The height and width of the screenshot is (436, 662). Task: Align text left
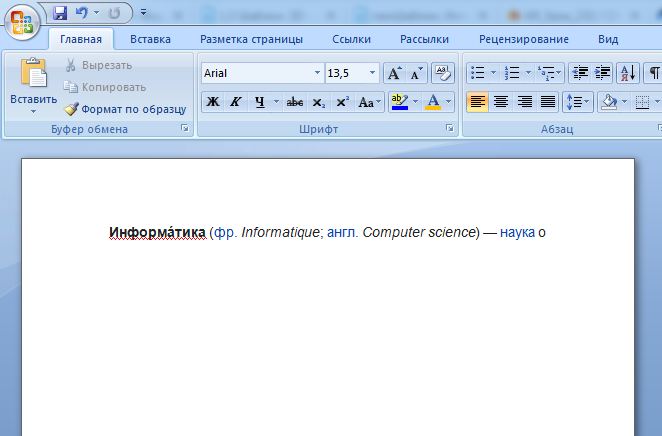click(x=478, y=102)
